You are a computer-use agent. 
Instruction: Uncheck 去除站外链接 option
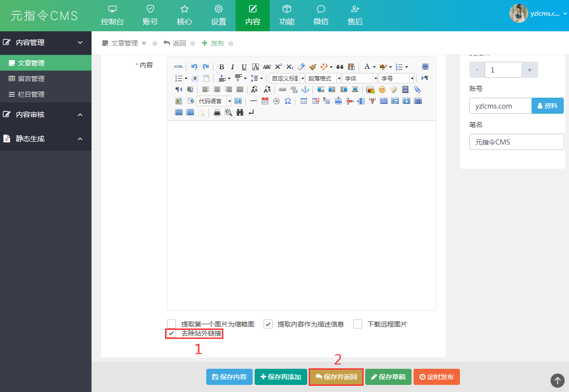coord(172,334)
